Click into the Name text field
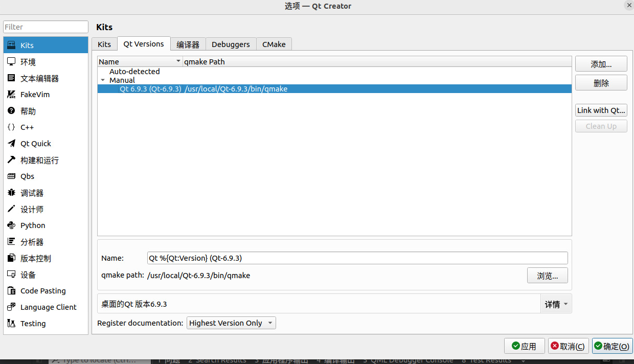The image size is (634, 364). (x=357, y=258)
